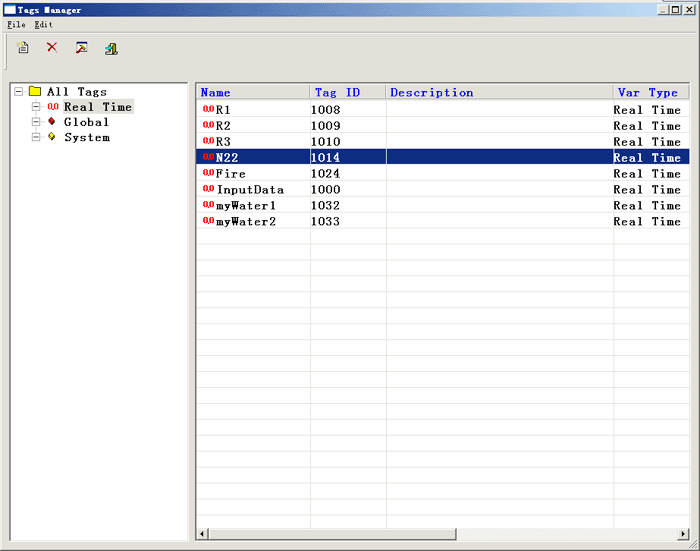This screenshot has height=551, width=700.
Task: Click the Description column header
Action: [500, 92]
